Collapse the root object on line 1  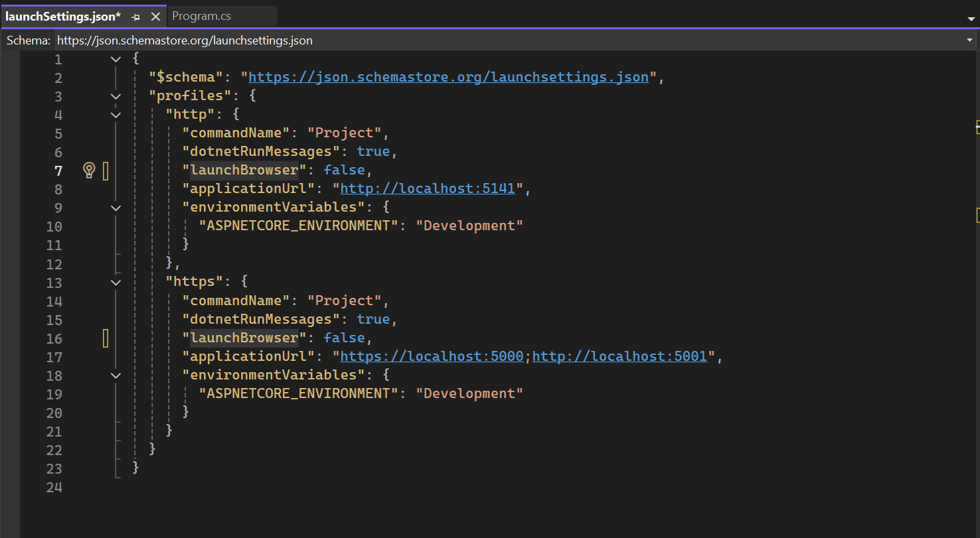click(116, 59)
